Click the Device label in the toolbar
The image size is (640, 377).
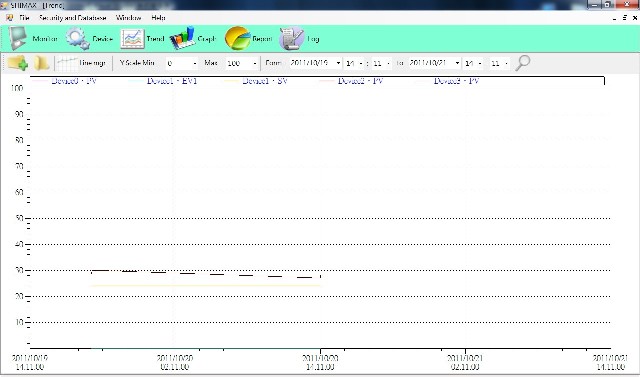pyautogui.click(x=102, y=39)
